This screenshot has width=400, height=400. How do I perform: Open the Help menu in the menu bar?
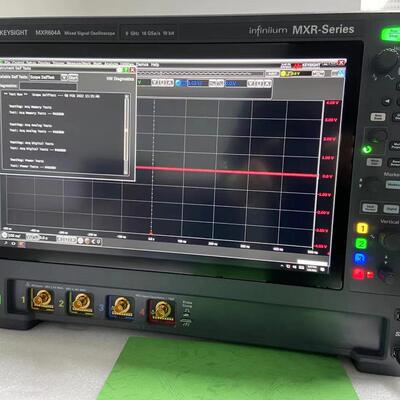pyautogui.click(x=155, y=65)
